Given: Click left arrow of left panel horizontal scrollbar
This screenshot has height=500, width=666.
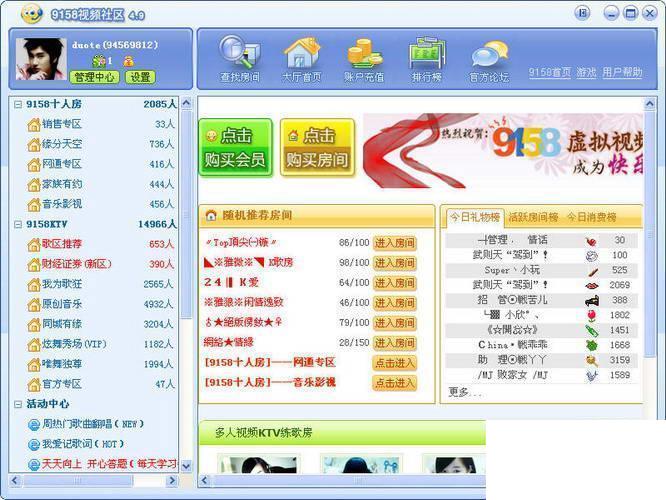Looking at the screenshot, I should tap(15, 480).
